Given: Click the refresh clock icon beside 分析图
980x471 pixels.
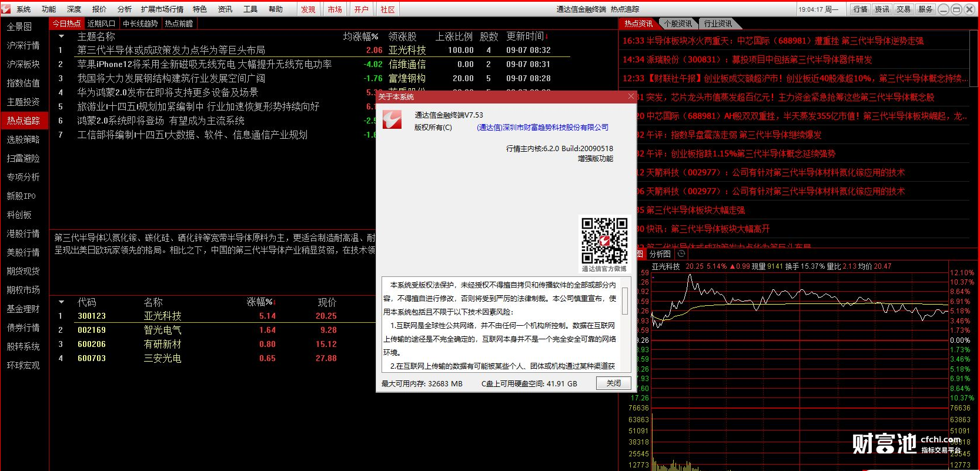Looking at the screenshot, I should 681,253.
